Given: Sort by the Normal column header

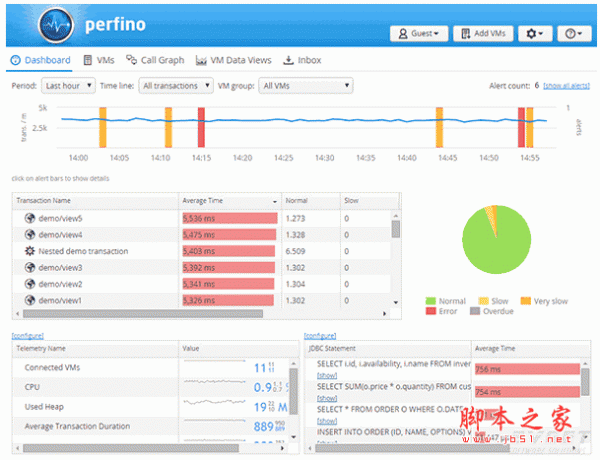Looking at the screenshot, I should coord(311,201).
